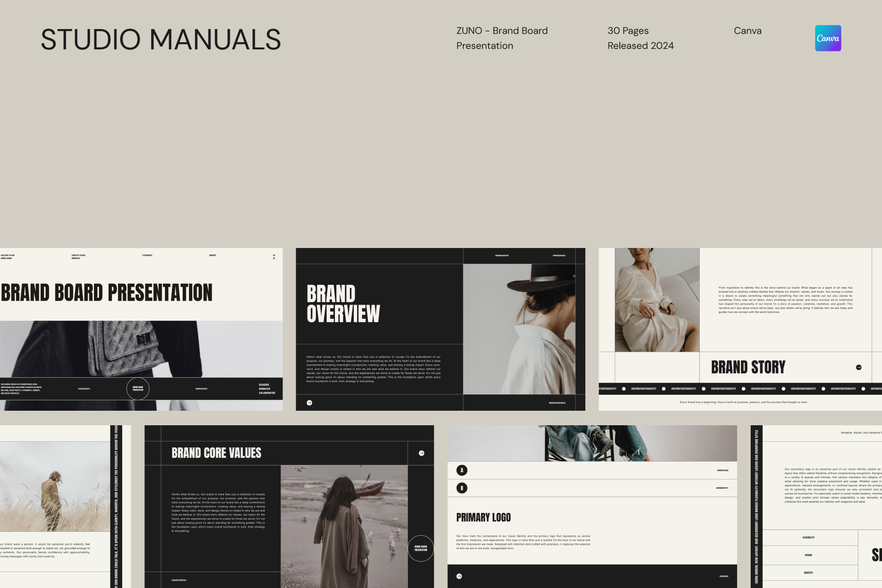Open the Brand Overview slide thumbnail
The height and width of the screenshot is (588, 882).
[x=441, y=329]
